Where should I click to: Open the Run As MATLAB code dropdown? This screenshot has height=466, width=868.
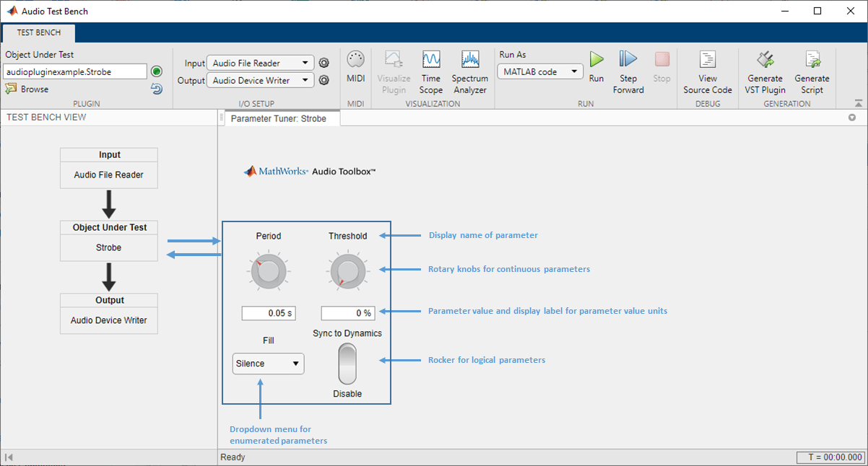click(x=540, y=71)
